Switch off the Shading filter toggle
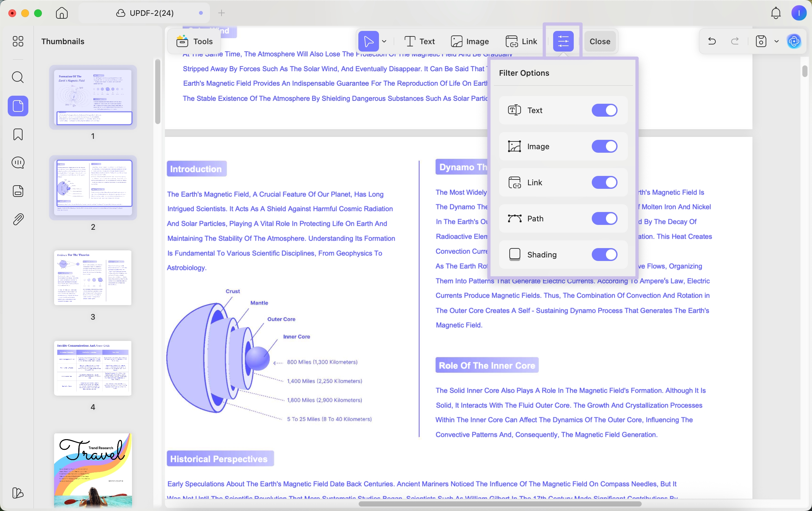This screenshot has height=511, width=812. pyautogui.click(x=604, y=255)
